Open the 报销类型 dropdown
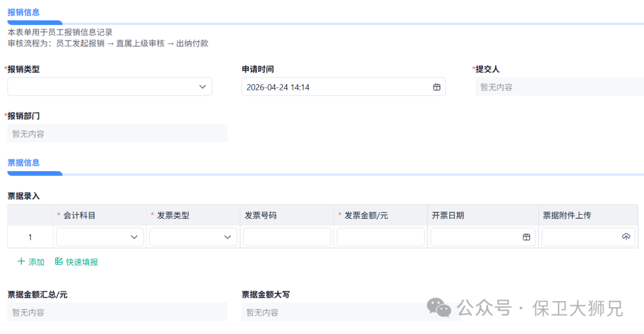The image size is (644, 334). tap(110, 87)
